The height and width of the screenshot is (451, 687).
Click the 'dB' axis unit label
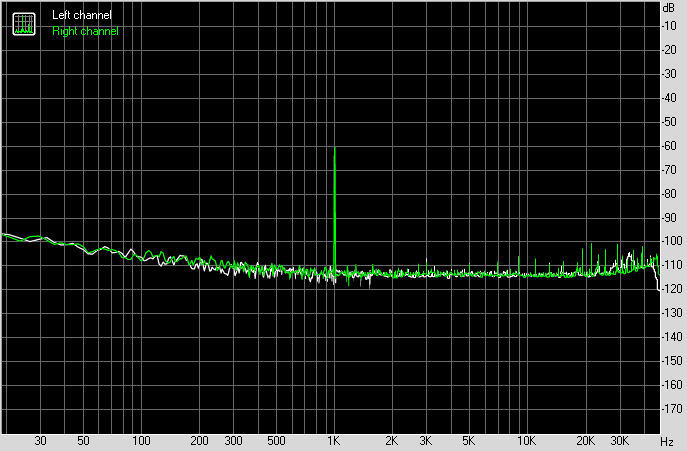[669, 8]
